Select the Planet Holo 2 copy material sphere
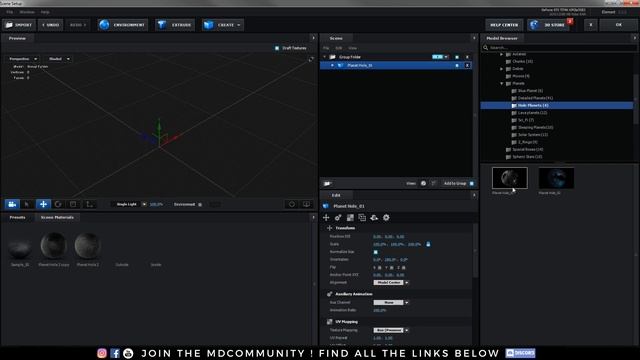640x360 pixels. [x=53, y=245]
